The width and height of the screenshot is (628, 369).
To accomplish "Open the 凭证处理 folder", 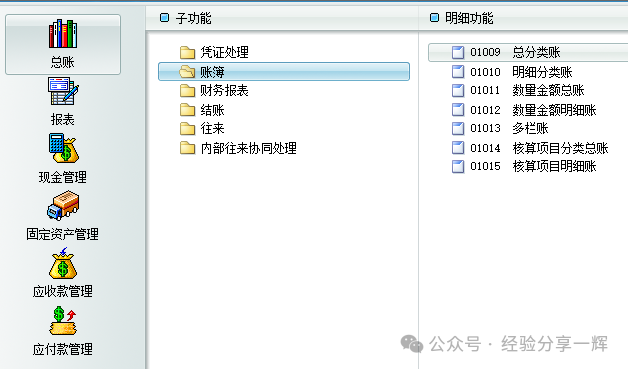I will [214, 52].
